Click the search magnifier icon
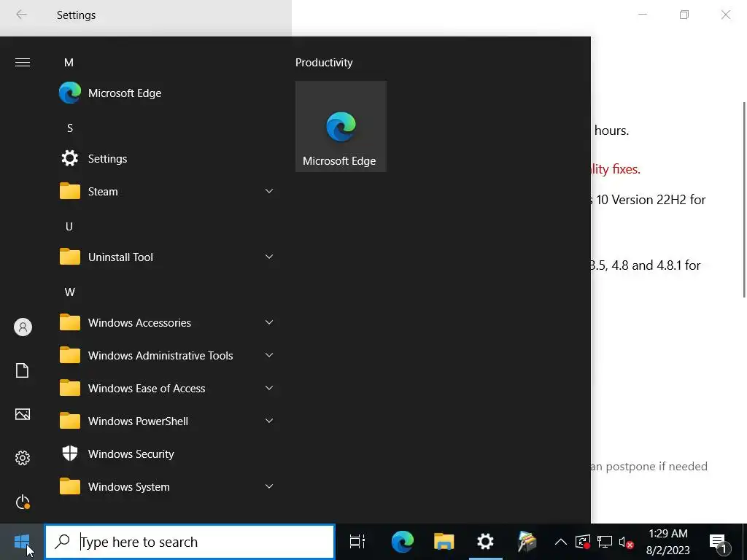The width and height of the screenshot is (747, 560). tap(63, 542)
